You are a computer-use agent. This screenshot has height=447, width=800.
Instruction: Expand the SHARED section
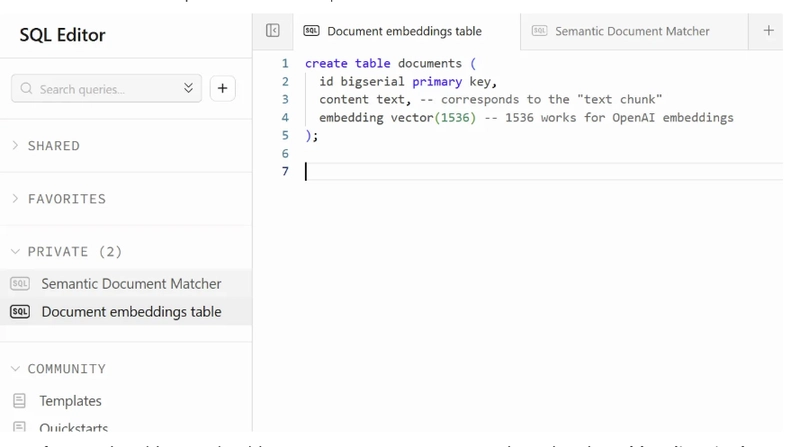(x=53, y=146)
